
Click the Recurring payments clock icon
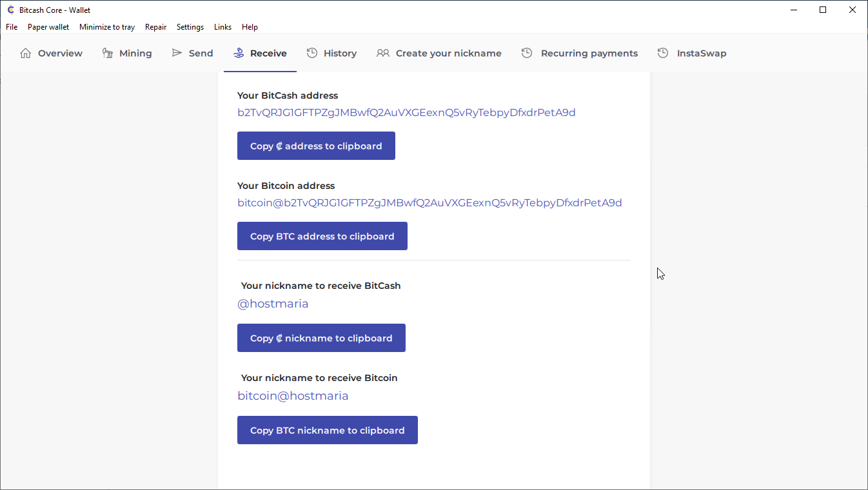527,53
